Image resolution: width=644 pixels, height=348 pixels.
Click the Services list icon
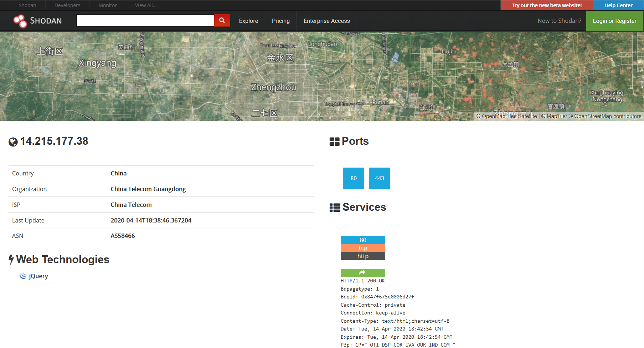click(x=335, y=208)
